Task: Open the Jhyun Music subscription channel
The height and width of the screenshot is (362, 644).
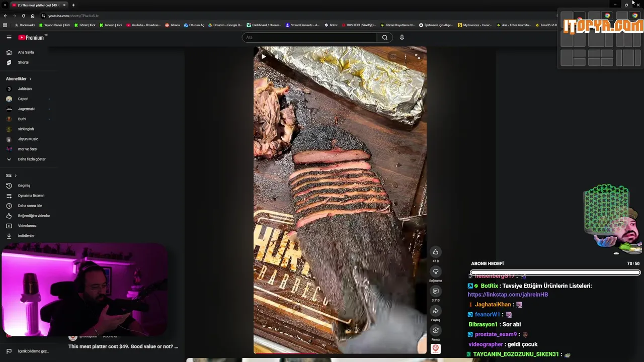Action: click(28, 139)
